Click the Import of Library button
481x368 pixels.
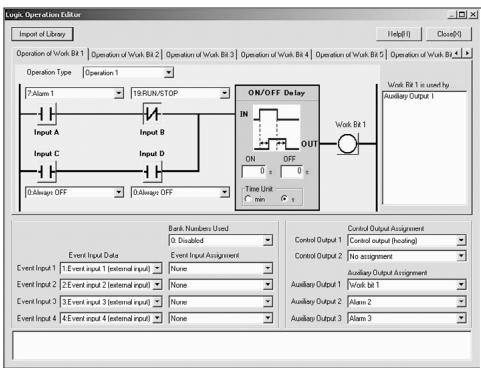pyautogui.click(x=42, y=34)
